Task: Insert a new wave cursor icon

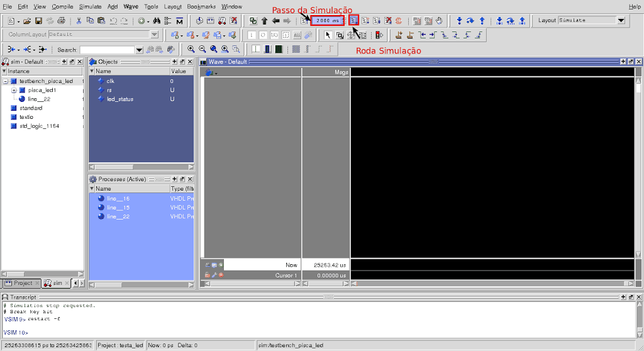Action: pos(398,35)
